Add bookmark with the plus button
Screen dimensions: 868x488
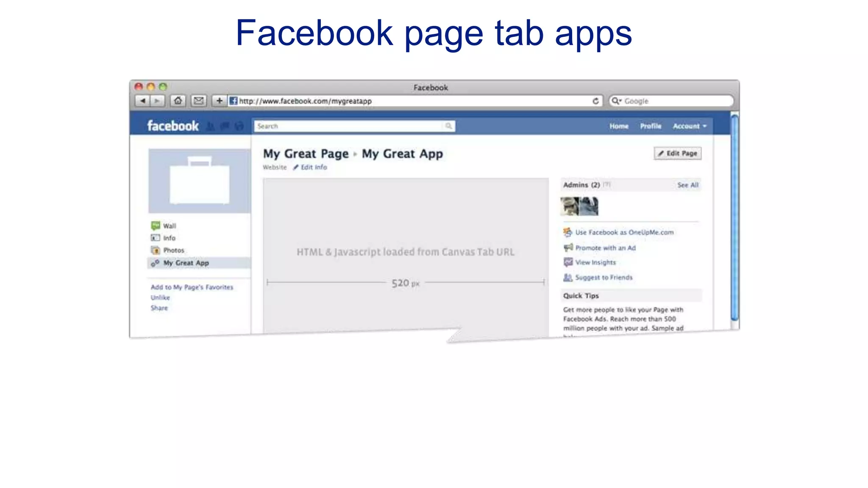coord(219,101)
